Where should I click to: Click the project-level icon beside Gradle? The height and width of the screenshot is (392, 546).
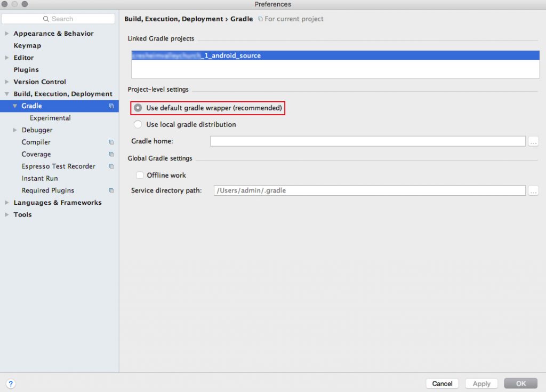(x=111, y=106)
